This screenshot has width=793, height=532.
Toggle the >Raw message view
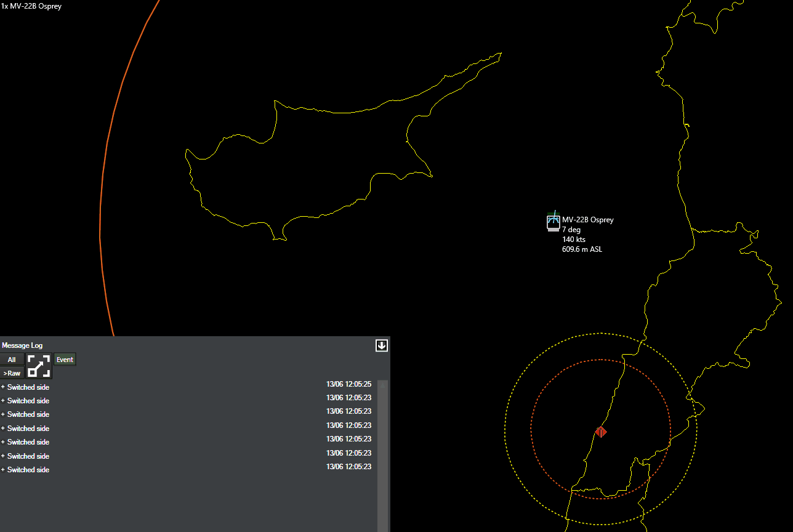tap(12, 373)
